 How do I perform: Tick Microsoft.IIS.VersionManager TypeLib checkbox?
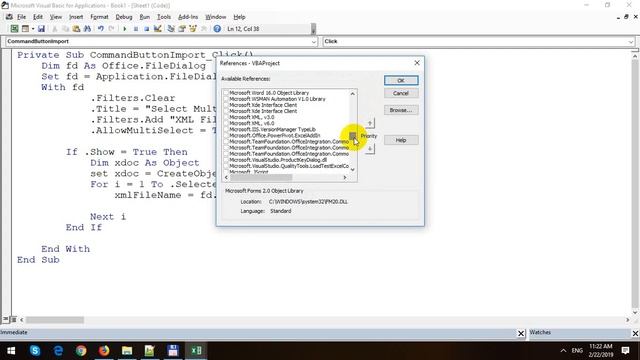tap(226, 129)
